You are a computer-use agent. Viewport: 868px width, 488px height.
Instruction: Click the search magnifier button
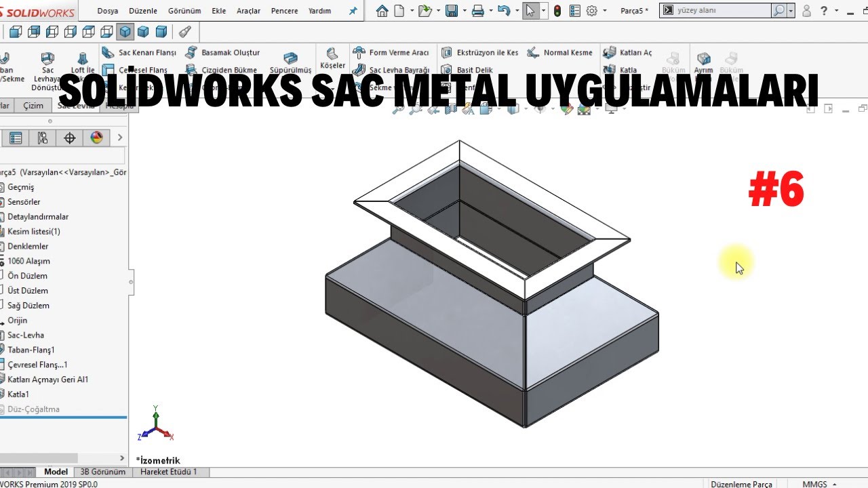[780, 11]
